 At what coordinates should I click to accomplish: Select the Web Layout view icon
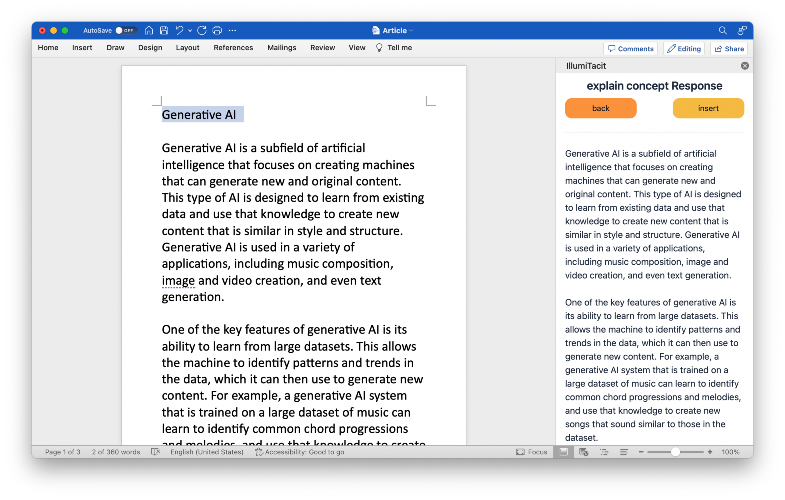584,452
